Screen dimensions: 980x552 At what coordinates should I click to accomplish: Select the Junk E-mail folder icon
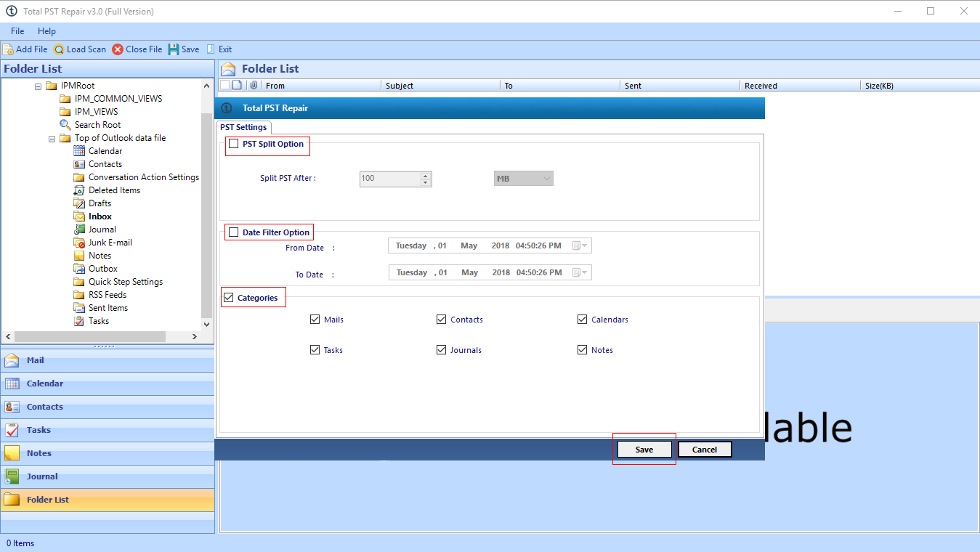point(79,243)
